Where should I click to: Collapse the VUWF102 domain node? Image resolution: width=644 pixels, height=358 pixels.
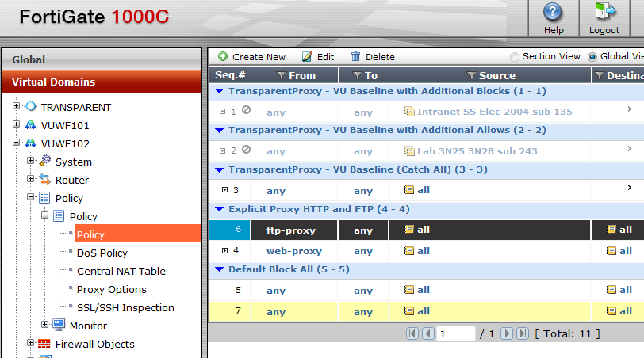click(x=16, y=143)
